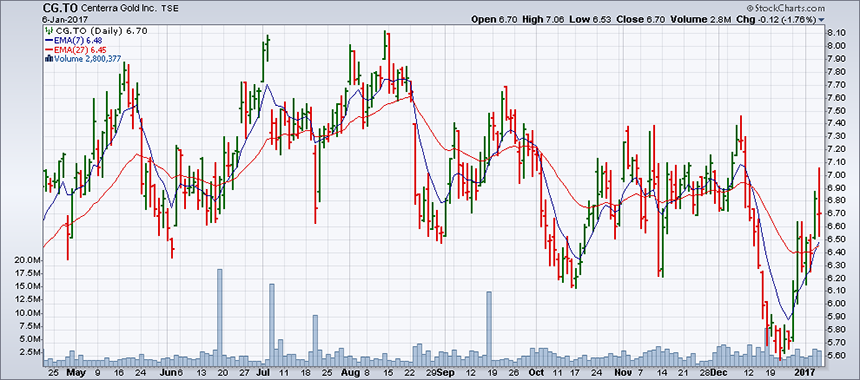This screenshot has height=380, width=860.
Task: Click the 6.70 price axis label
Action: coord(835,213)
